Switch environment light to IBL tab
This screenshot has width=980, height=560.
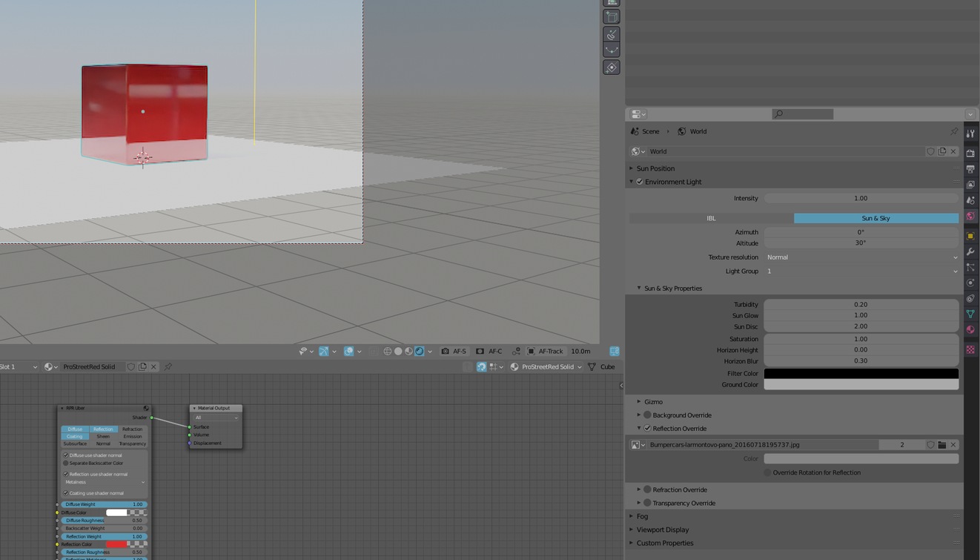711,218
